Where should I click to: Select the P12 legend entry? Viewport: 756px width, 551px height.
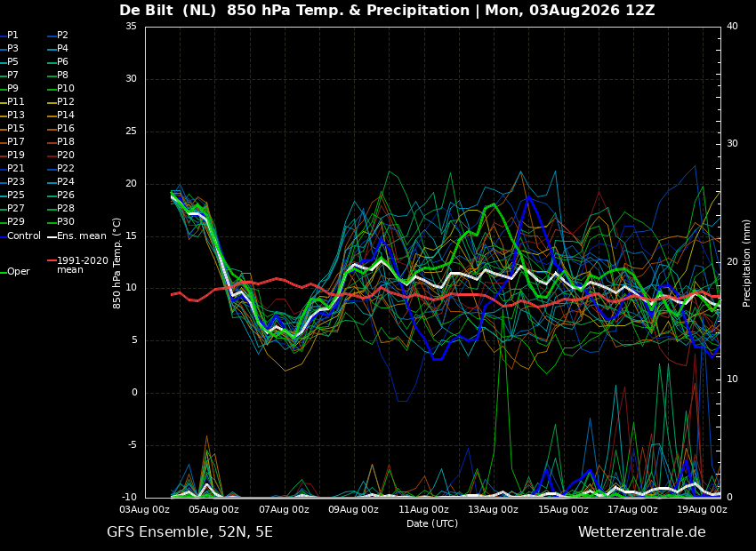[x=66, y=101]
